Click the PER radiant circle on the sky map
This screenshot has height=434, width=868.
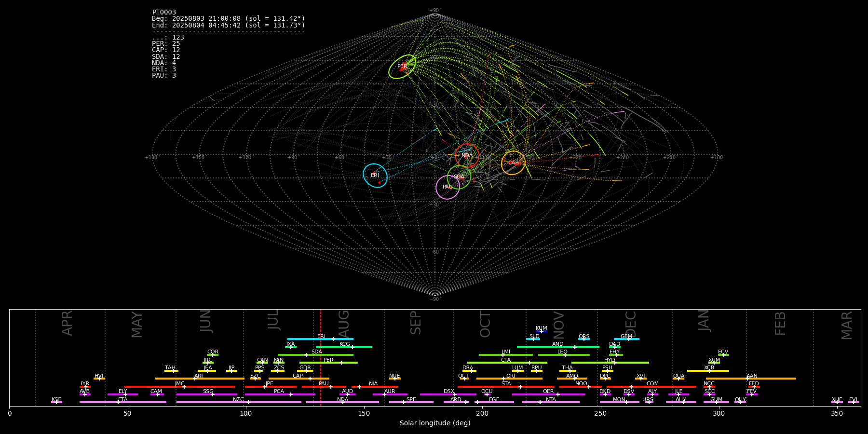pos(402,67)
